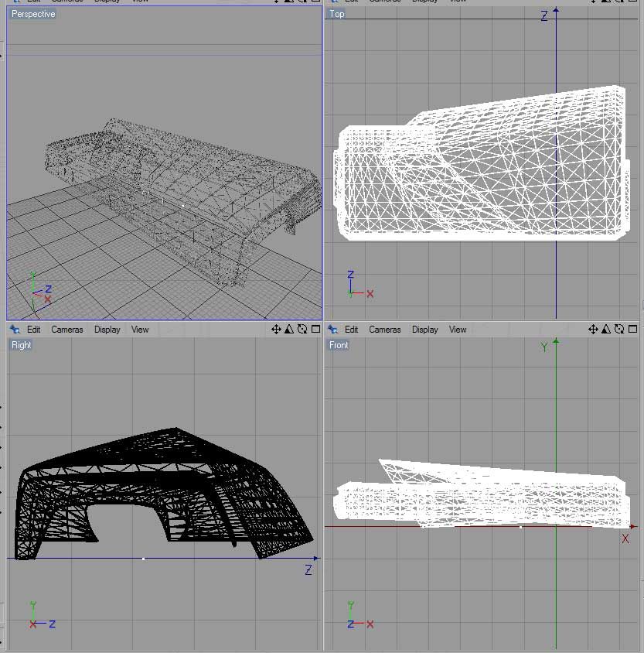This screenshot has width=644, height=653.
Task: Click the maximize-view icon in the Right viewport header
Action: click(315, 329)
